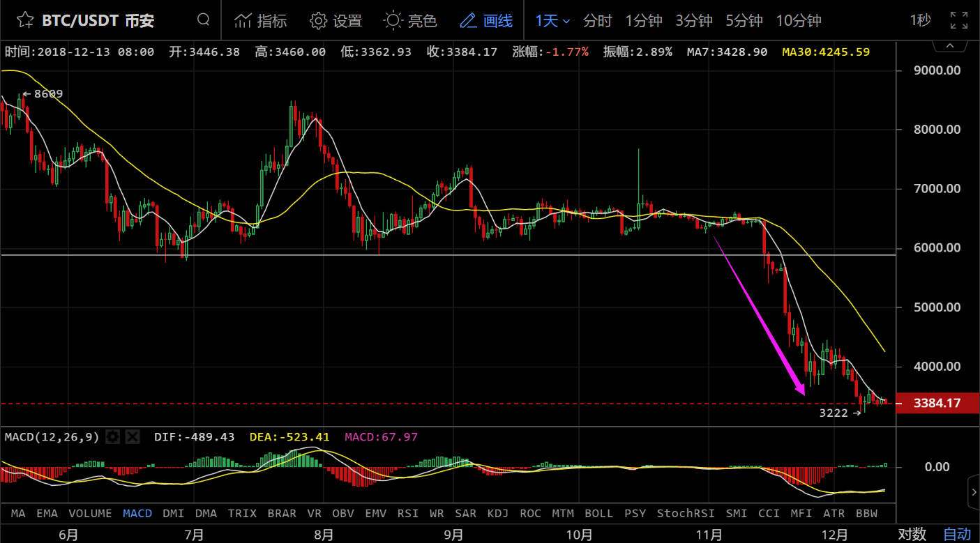Toggle 自动 auto price scale
Screen dimensions: 980x543
click(x=957, y=535)
